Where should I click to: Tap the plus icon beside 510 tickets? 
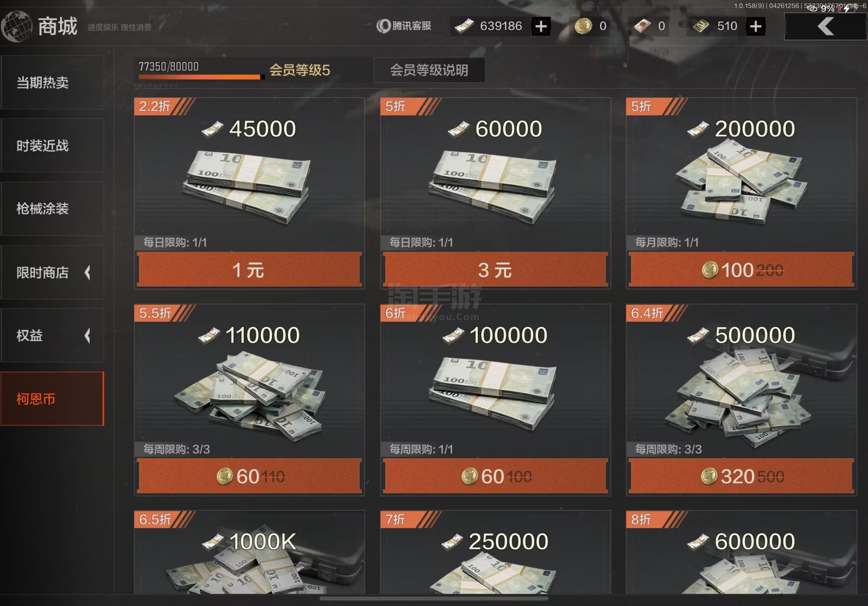tap(755, 26)
